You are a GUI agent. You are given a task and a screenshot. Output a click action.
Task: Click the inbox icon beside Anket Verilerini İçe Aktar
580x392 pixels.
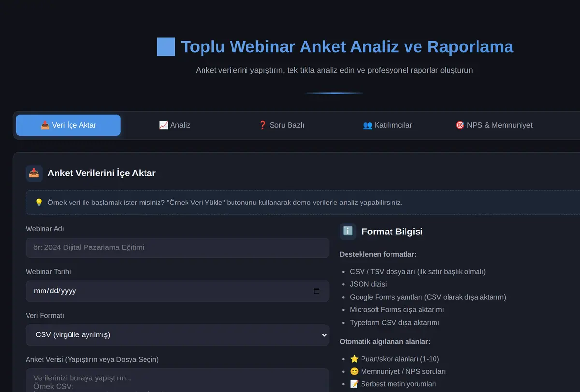(x=34, y=173)
